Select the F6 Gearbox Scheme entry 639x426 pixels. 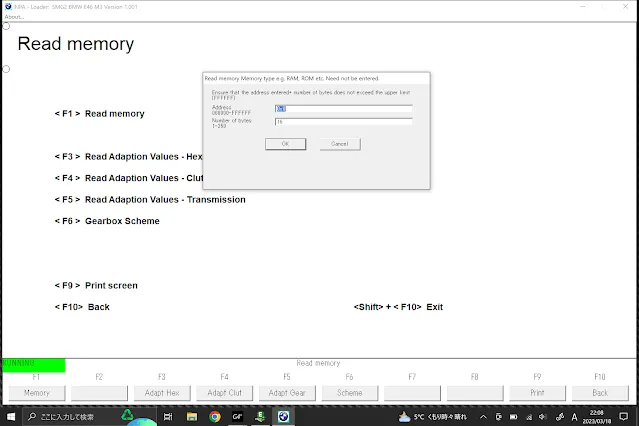tap(107, 221)
